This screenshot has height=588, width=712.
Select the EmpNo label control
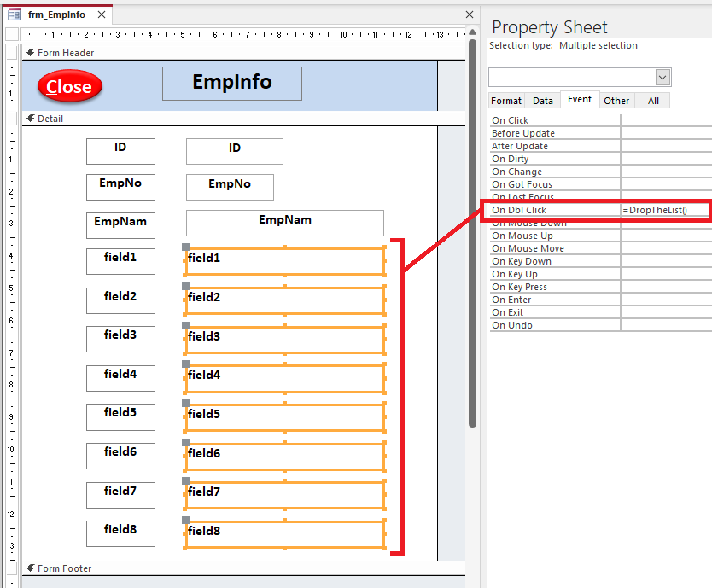tap(120, 187)
